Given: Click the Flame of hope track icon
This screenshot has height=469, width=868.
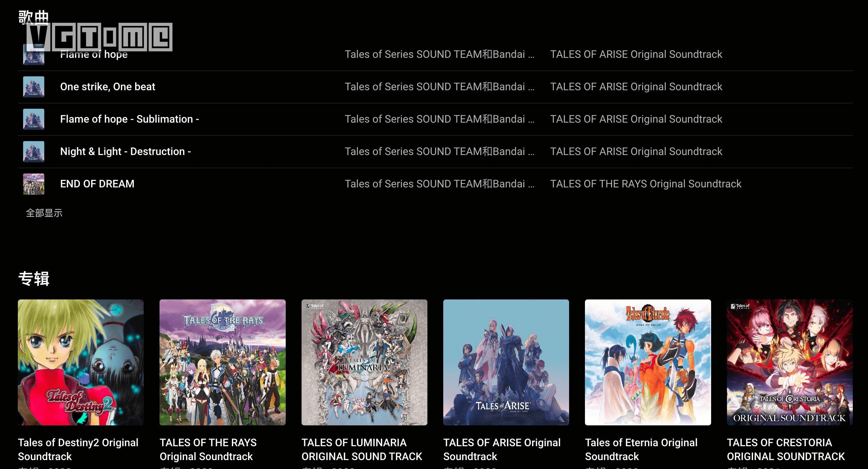Looking at the screenshot, I should coord(33,54).
